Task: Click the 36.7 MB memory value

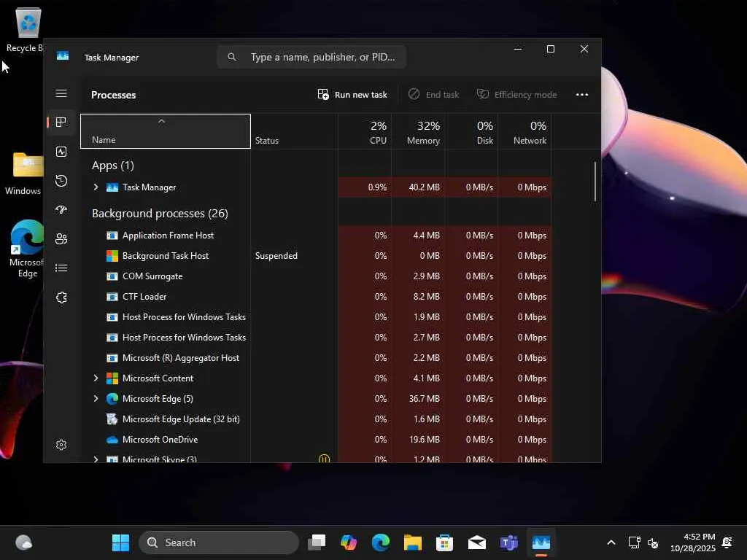Action: point(424,399)
